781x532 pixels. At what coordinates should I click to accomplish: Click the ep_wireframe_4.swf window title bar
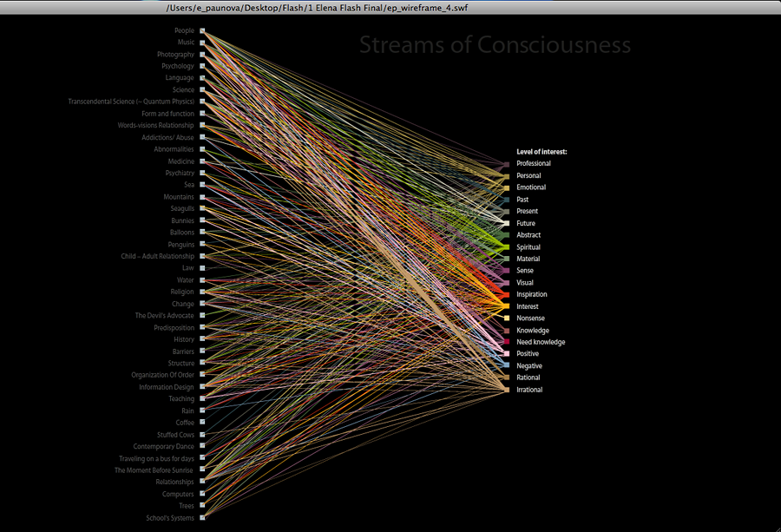[x=390, y=8]
